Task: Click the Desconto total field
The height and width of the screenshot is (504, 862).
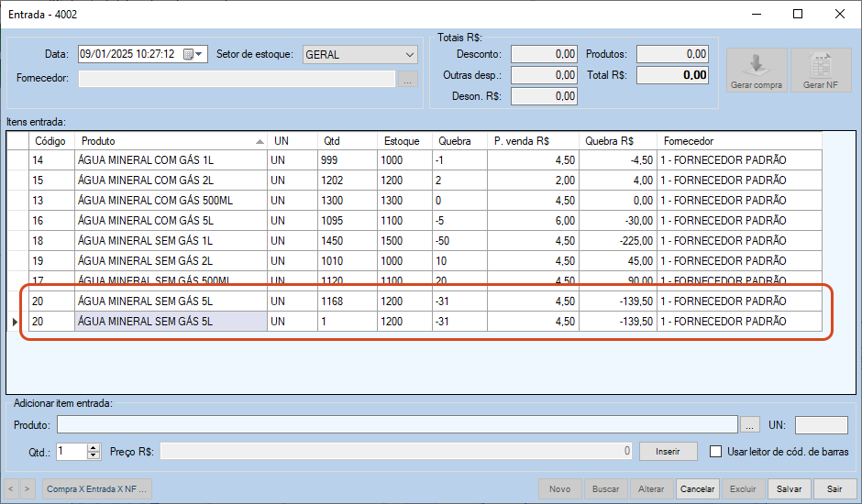Action: 544,54
